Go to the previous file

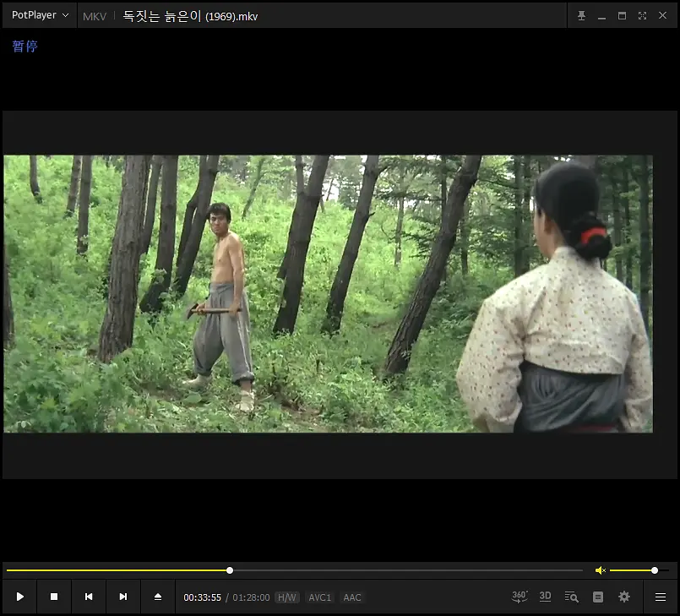click(89, 597)
